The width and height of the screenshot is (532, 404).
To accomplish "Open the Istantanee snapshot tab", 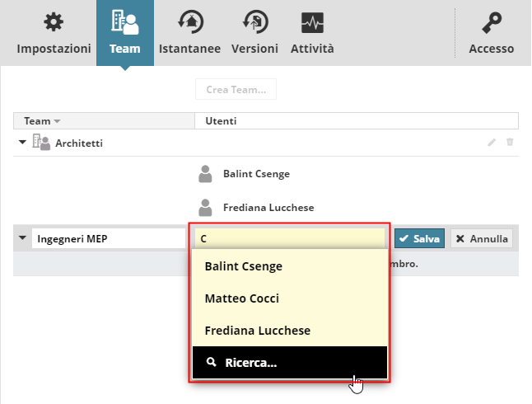I will click(x=189, y=33).
